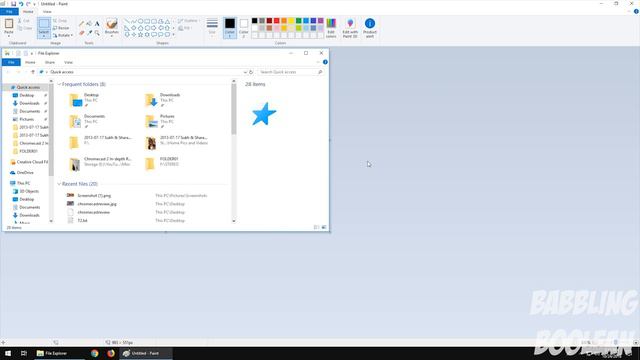Collapse the Recent files section

[59, 184]
